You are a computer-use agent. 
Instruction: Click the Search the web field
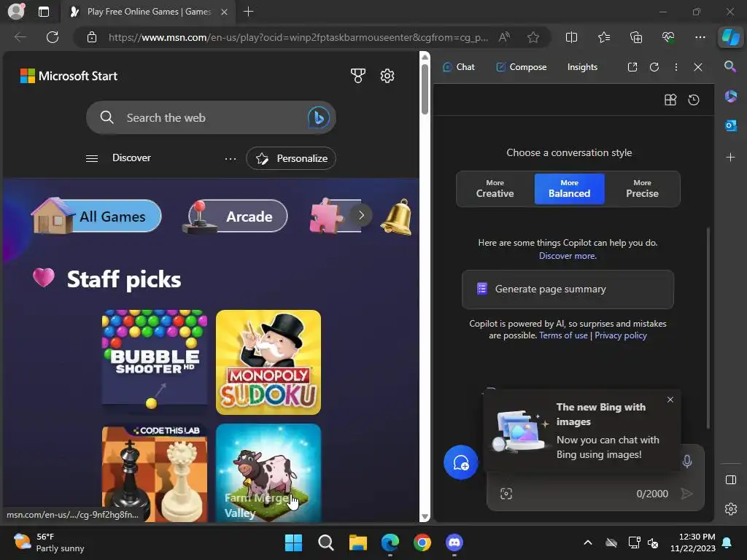tap(211, 117)
